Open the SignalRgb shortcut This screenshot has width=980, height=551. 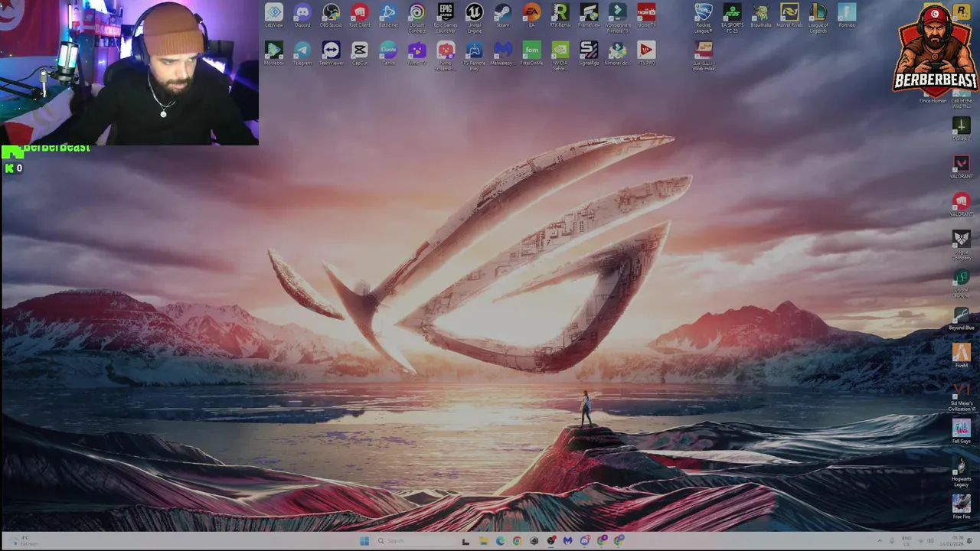point(589,54)
